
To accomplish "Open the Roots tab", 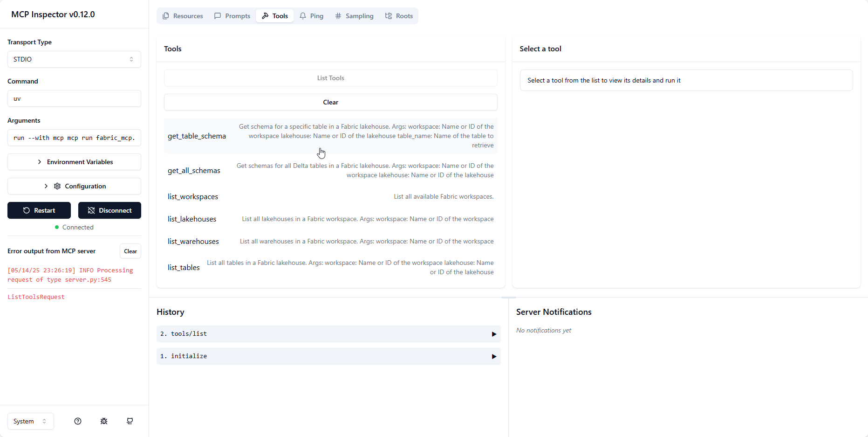I will (399, 16).
